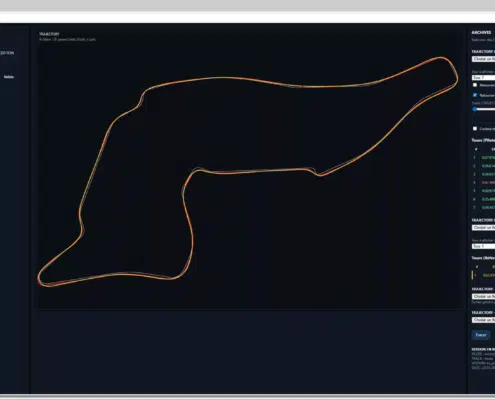The width and height of the screenshot is (495, 400).
Task: Select lap 1 row in Tours (Référence) table
Action: pyautogui.click(x=483, y=275)
